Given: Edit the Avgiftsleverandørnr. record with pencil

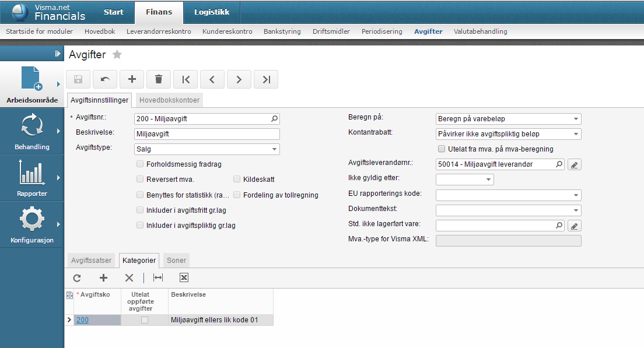Looking at the screenshot, I should pyautogui.click(x=574, y=164).
